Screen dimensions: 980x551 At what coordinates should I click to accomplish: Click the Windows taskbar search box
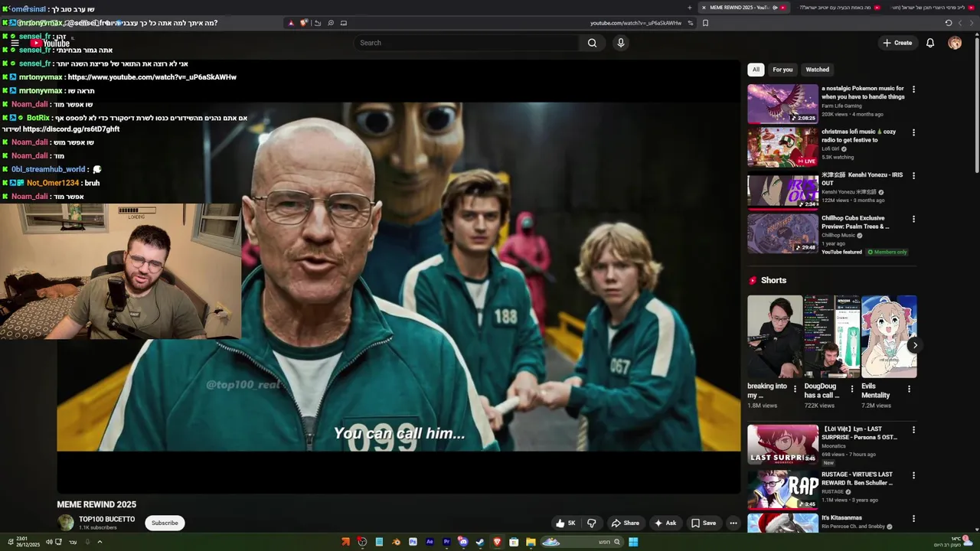(x=582, y=542)
